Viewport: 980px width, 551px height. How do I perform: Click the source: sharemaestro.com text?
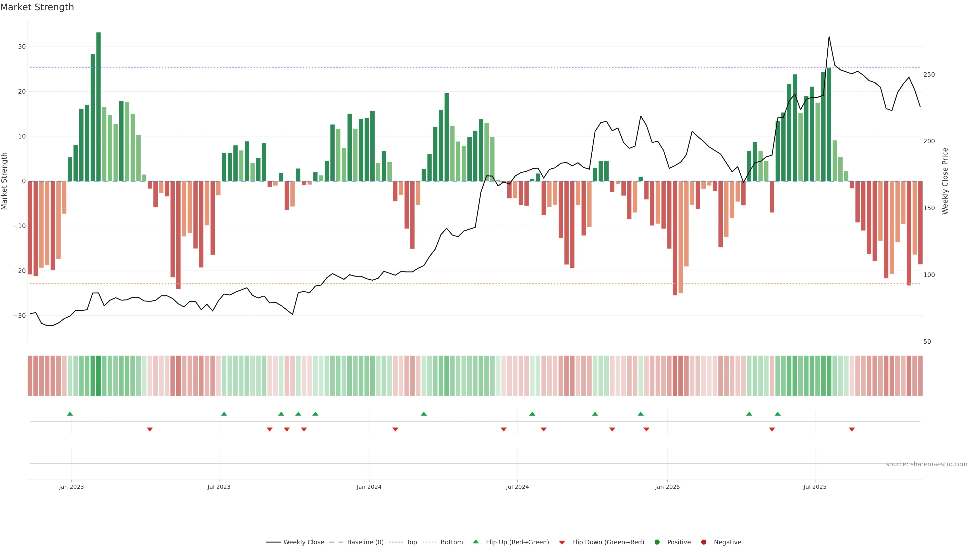click(926, 464)
